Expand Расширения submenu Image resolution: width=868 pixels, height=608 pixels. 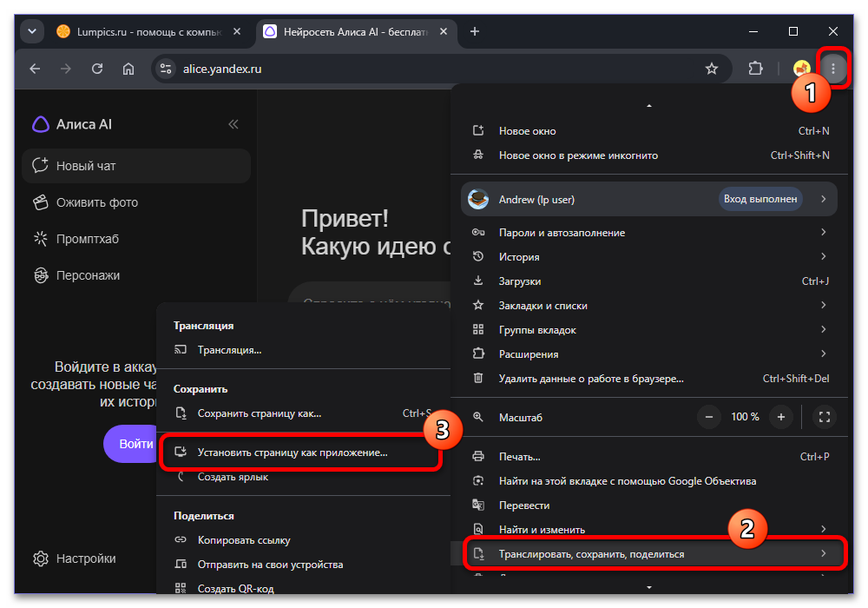649,354
